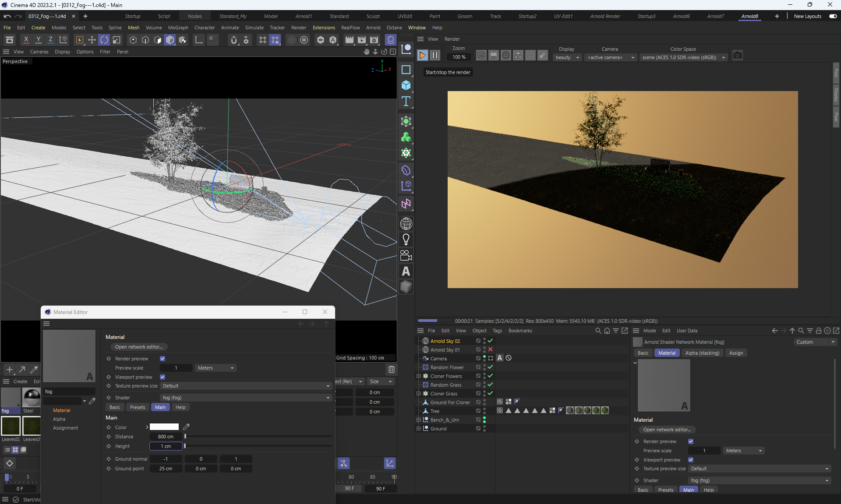Delete with the trash can icon
Image resolution: width=841 pixels, height=504 pixels.
pos(392,369)
